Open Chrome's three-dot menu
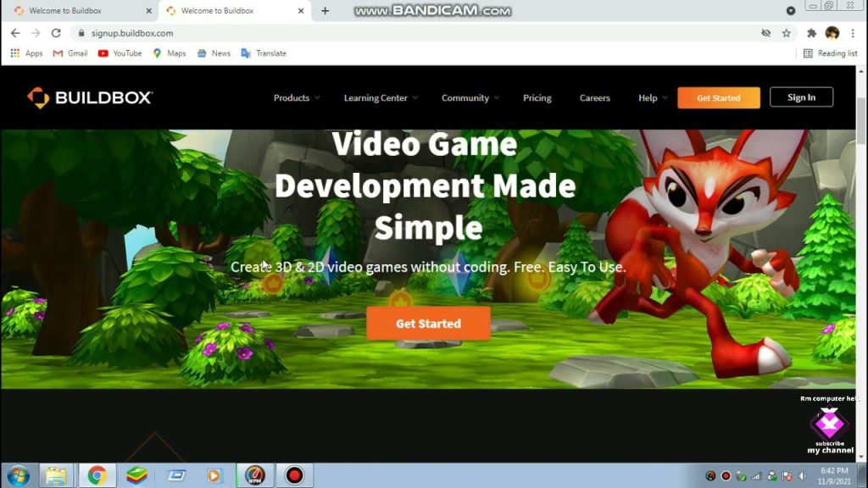The width and height of the screenshot is (868, 488). coord(852,32)
